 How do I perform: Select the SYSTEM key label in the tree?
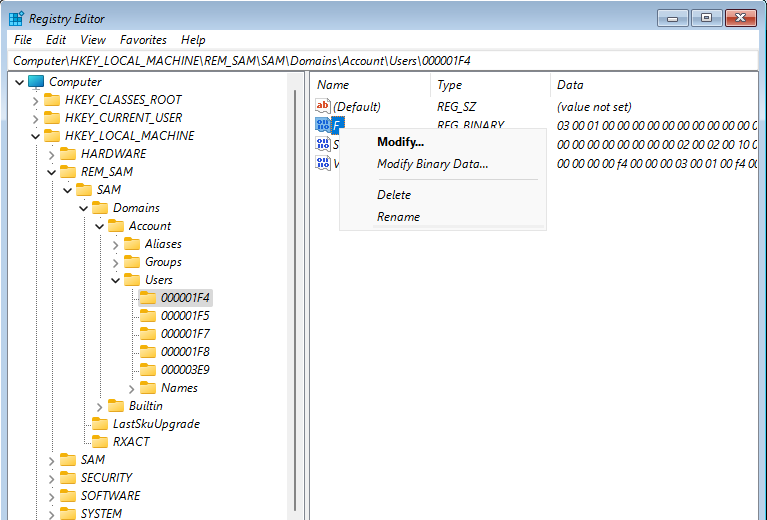coord(101,514)
